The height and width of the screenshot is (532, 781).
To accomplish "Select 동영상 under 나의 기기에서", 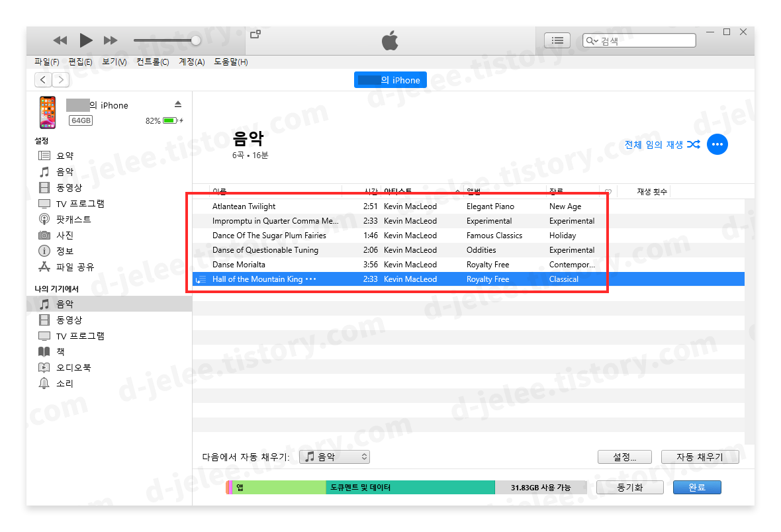I will (69, 320).
